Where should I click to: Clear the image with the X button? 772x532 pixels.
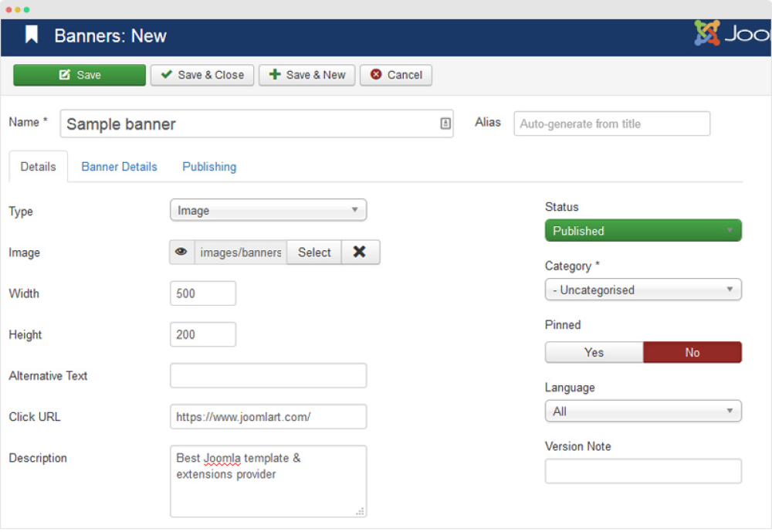[x=360, y=252]
